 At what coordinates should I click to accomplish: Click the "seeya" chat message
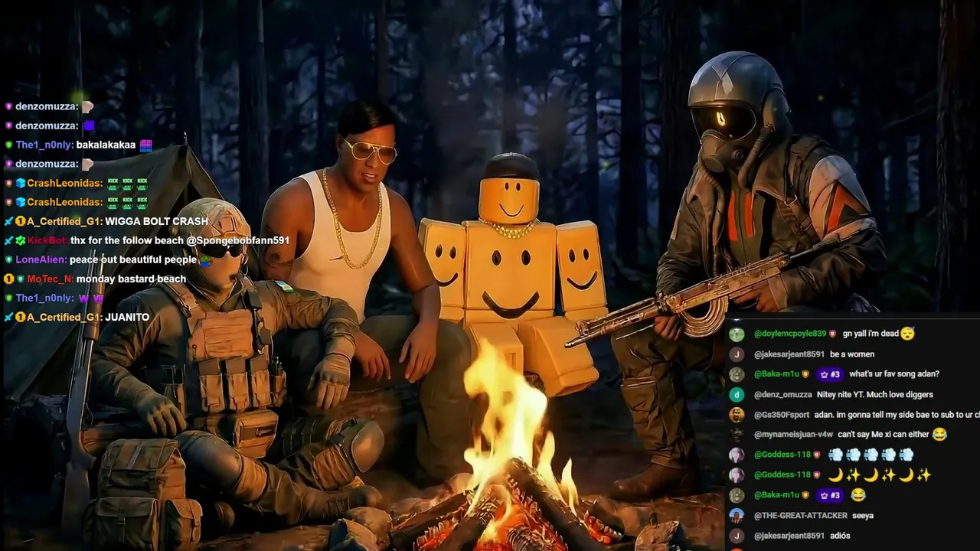click(863, 516)
